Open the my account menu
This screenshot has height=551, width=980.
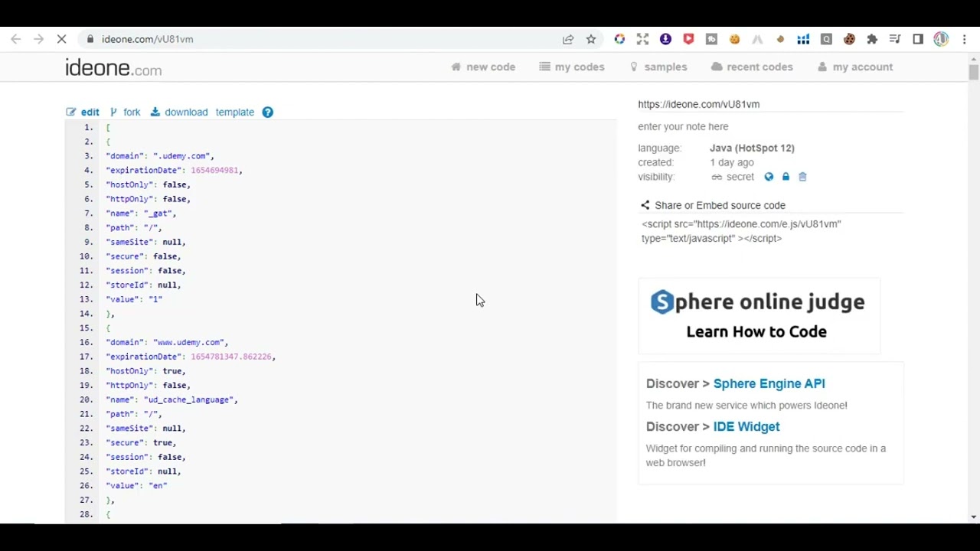click(x=855, y=67)
